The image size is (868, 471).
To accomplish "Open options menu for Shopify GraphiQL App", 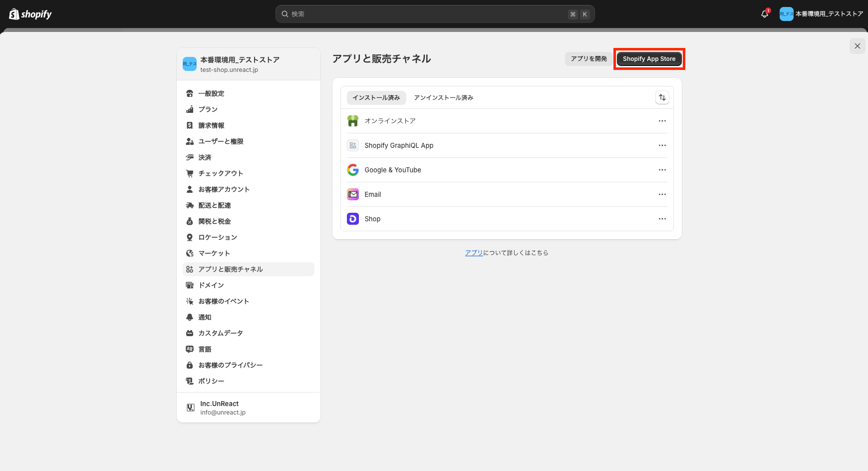I will pyautogui.click(x=662, y=145).
